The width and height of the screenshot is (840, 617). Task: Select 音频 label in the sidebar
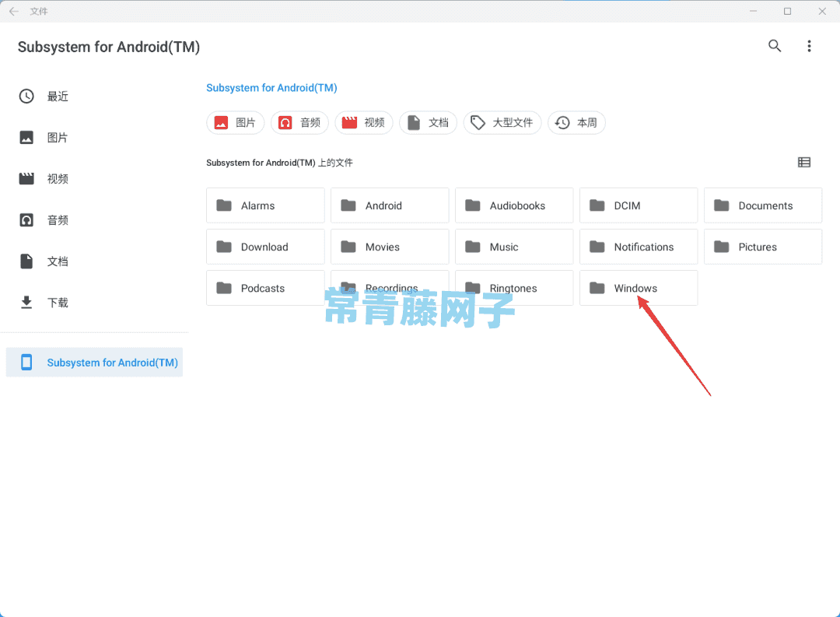point(58,220)
